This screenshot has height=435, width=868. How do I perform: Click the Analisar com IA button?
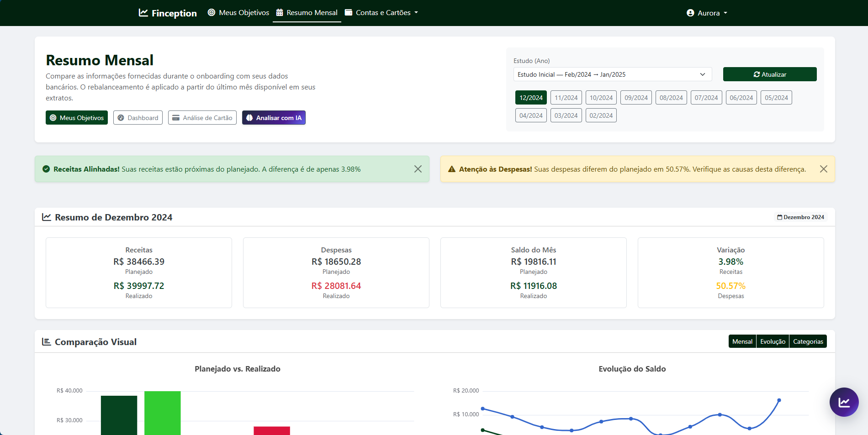point(274,117)
